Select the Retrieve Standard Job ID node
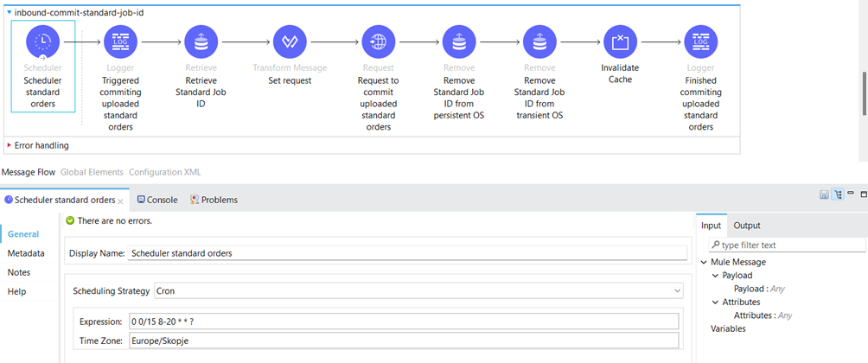Image resolution: width=868 pixels, height=363 pixels. point(201,41)
